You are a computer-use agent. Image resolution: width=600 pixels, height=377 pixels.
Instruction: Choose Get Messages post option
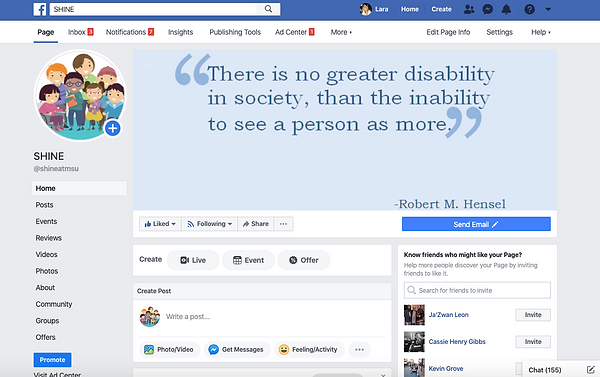click(x=236, y=349)
